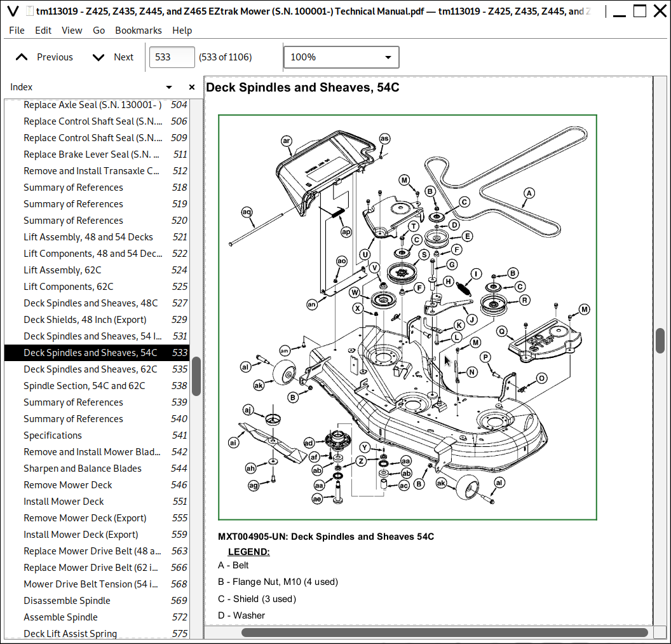Screen dimensions: 671x644
Task: Go to 'Remove Mower Deck' page 546
Action: click(x=68, y=485)
